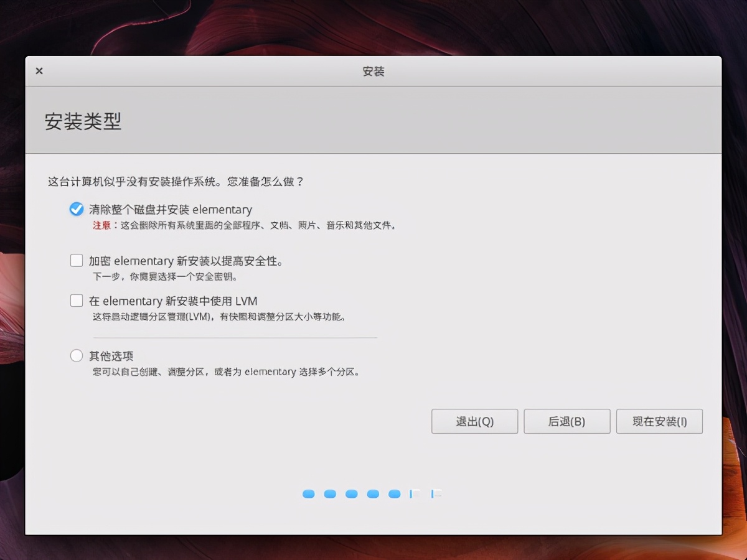747x560 pixels.
Task: 点击窗口左上角关闭图标
Action: point(39,71)
